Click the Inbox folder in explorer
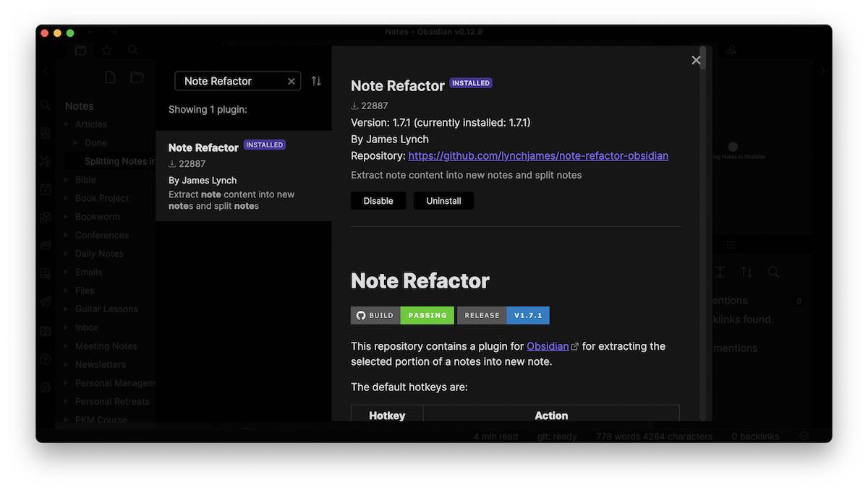The image size is (868, 490). click(x=87, y=327)
